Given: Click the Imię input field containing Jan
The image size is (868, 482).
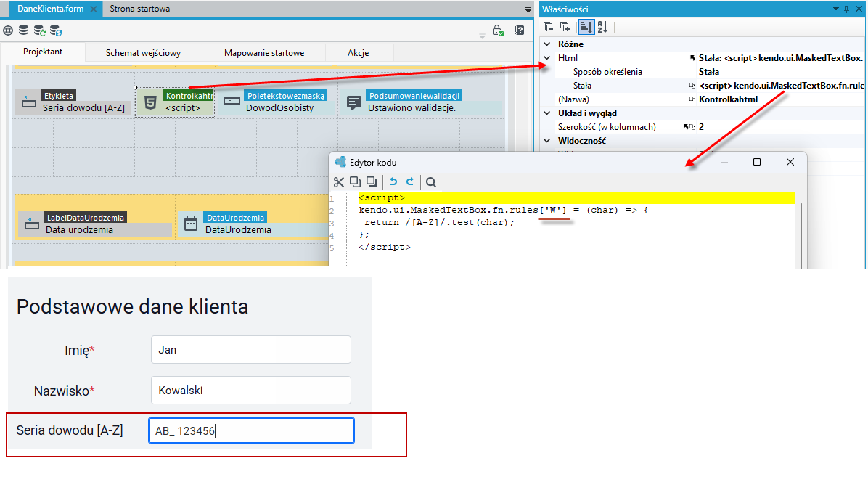Looking at the screenshot, I should 251,350.
